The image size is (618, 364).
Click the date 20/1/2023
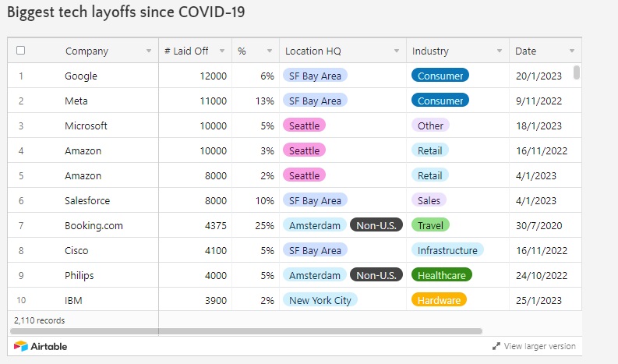(x=539, y=76)
